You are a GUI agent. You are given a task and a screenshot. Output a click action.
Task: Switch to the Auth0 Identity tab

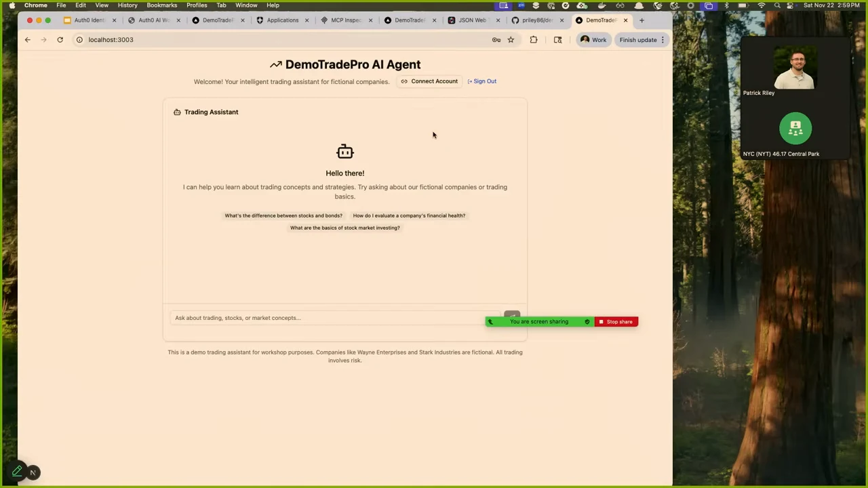[x=88, y=20]
